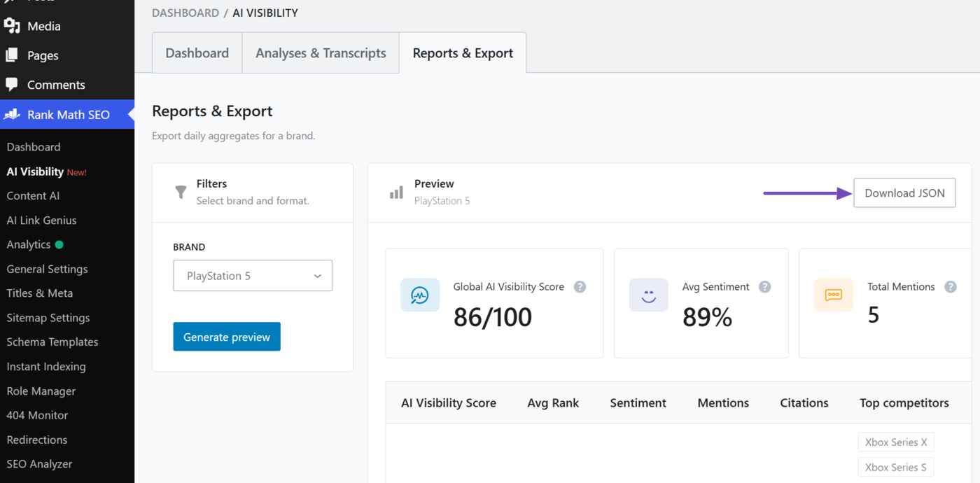This screenshot has width=980, height=483.
Task: Open Rank Math Dashboard submenu link
Action: pyautogui.click(x=34, y=147)
